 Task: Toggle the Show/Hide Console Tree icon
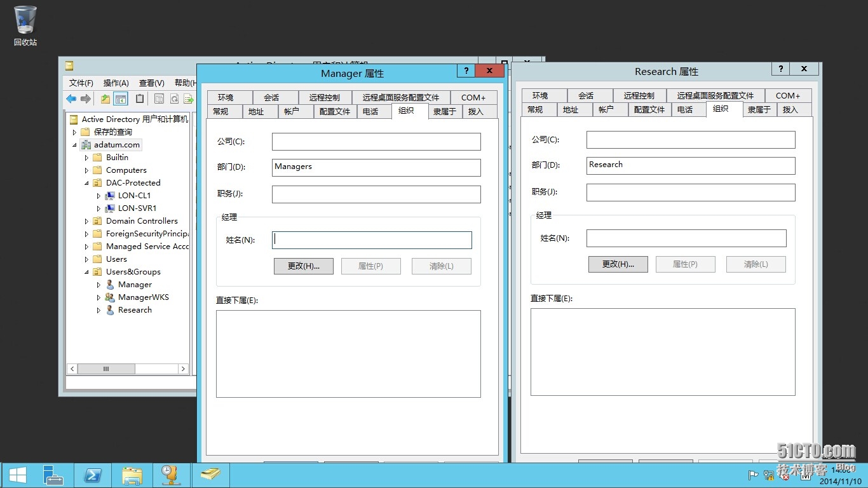(121, 98)
